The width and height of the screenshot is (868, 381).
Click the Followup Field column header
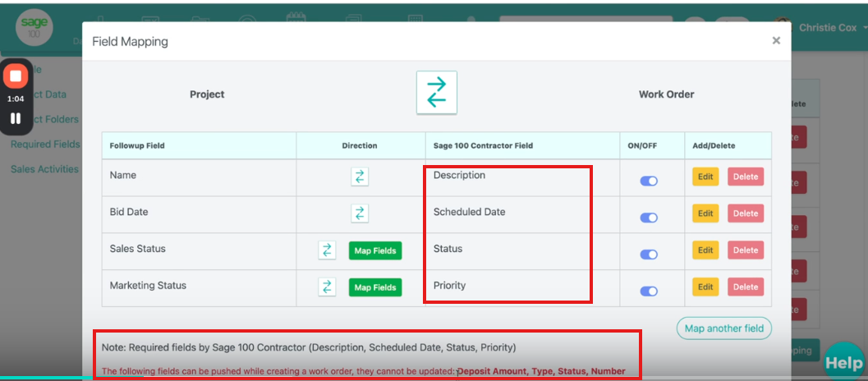pyautogui.click(x=199, y=145)
